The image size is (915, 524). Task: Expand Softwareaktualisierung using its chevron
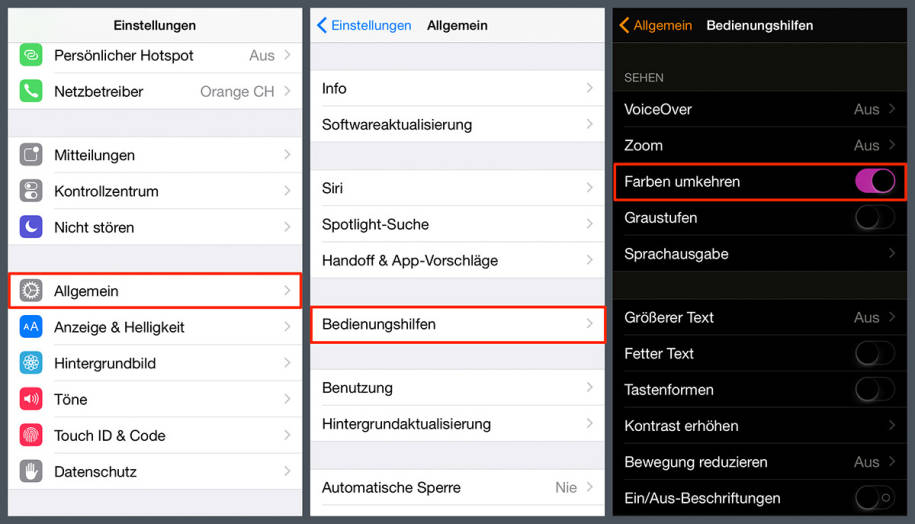pos(589,124)
